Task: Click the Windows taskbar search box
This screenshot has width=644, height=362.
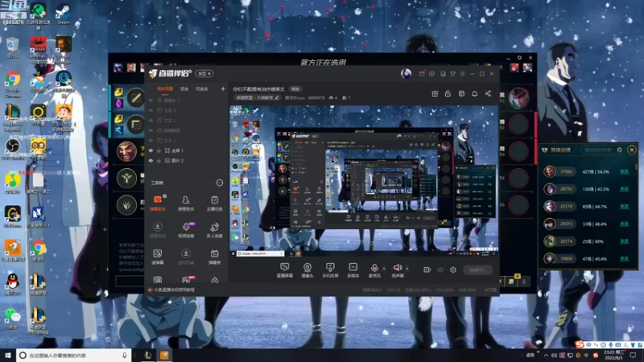Action: pyautogui.click(x=74, y=355)
